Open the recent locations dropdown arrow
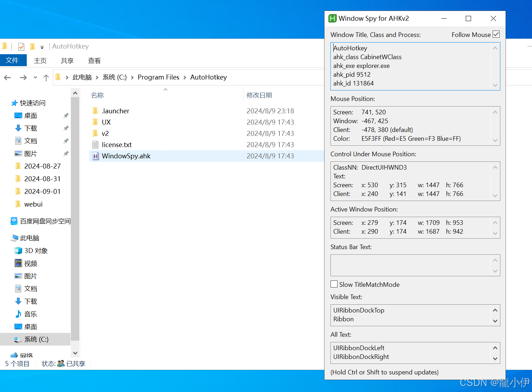Image resolution: width=532 pixels, height=392 pixels. pyautogui.click(x=35, y=77)
